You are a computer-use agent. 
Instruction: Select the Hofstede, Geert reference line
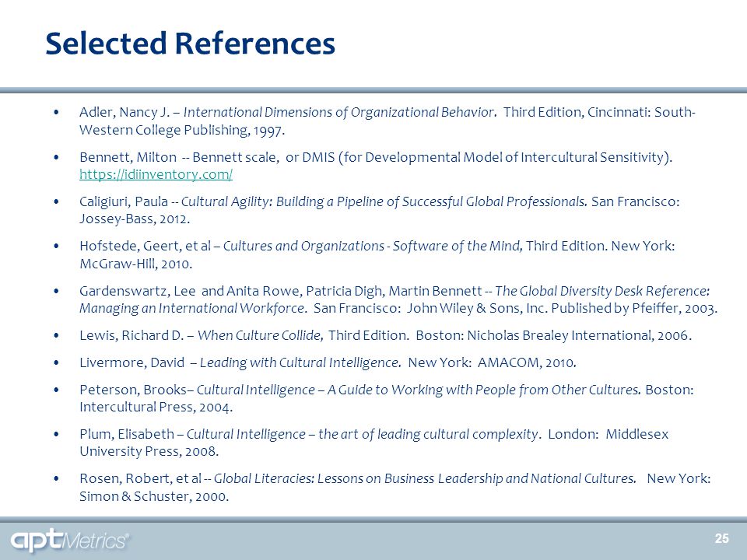[x=377, y=247]
